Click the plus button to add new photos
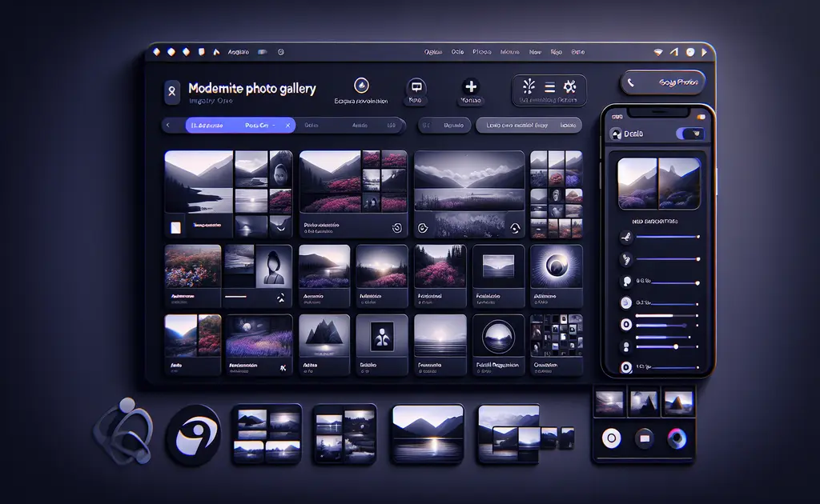 [470, 87]
